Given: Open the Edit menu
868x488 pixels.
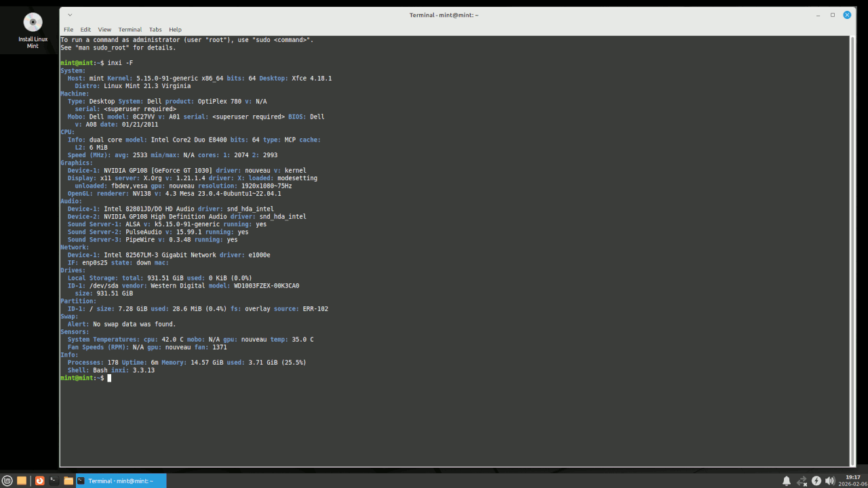Looking at the screenshot, I should [x=85, y=29].
